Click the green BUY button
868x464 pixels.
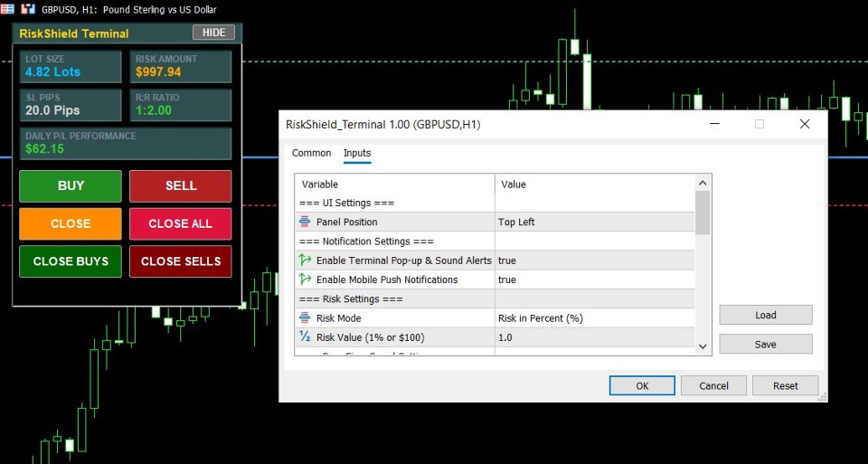coord(71,186)
